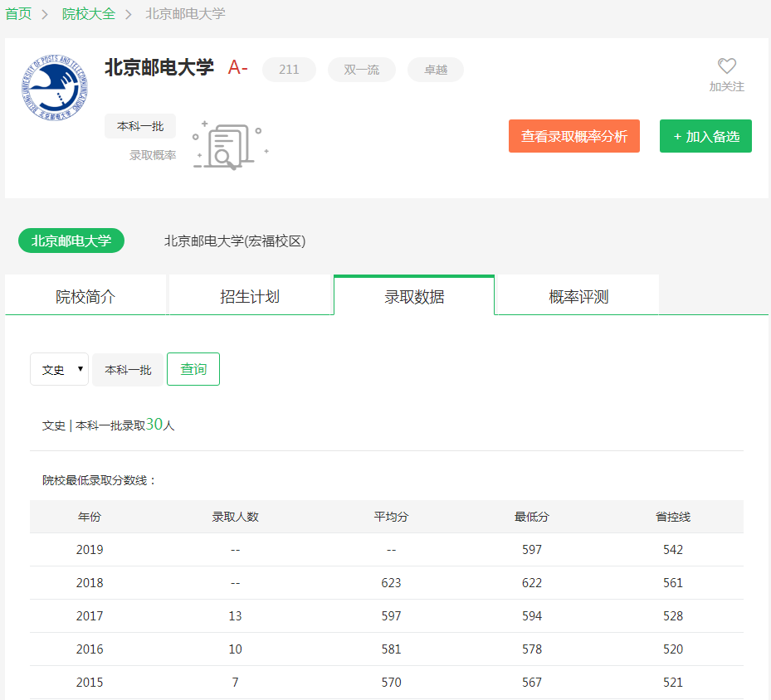
Task: Click the Beijing University of Posts logo
Action: click(54, 87)
